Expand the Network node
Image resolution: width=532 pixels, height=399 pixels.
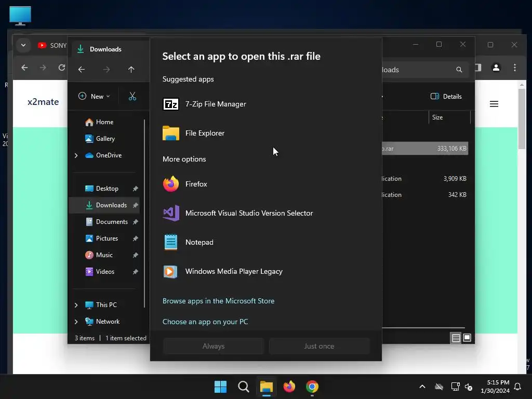click(x=76, y=322)
